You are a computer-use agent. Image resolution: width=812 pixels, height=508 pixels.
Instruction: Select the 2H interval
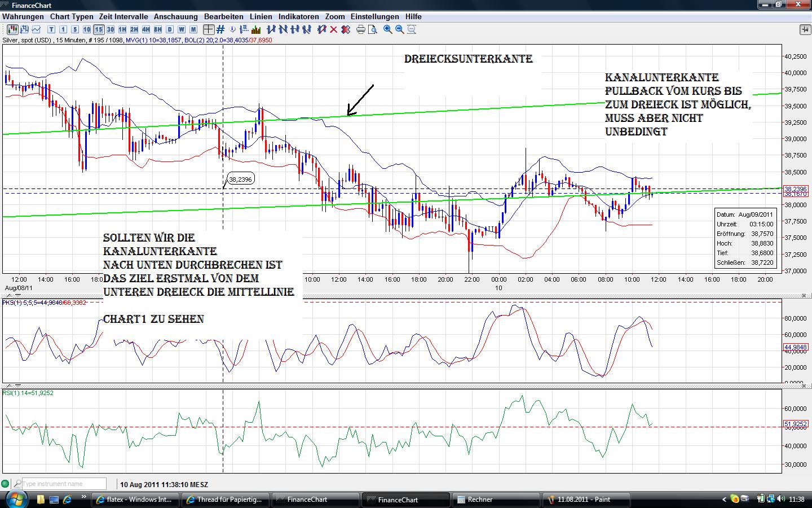(134, 29)
